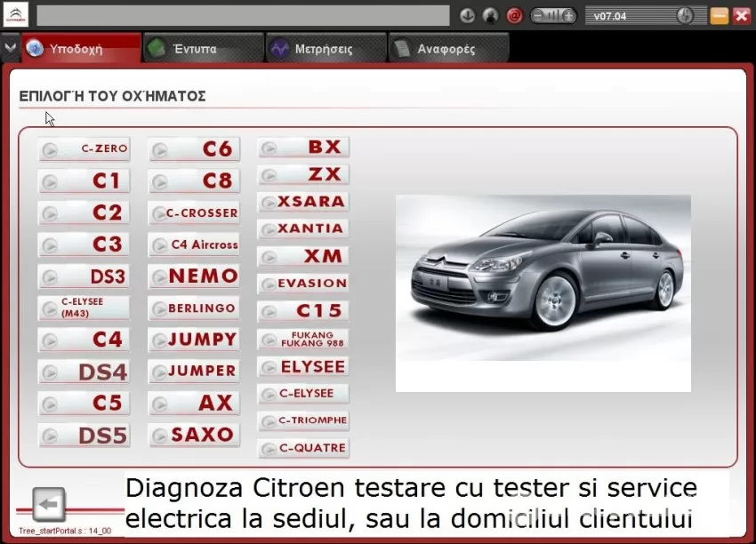Pick the C-CROSSER vehicle
The height and width of the screenshot is (544, 756).
point(194,212)
